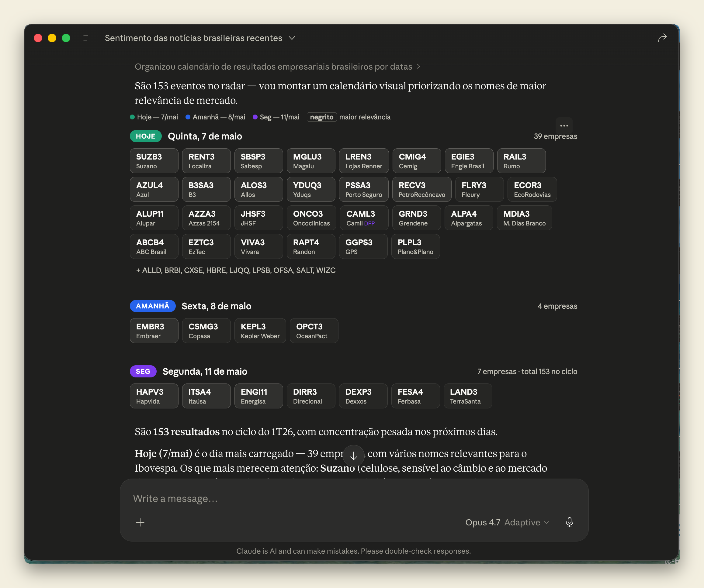Click the ITSA4 Itaúsa card

tap(206, 396)
